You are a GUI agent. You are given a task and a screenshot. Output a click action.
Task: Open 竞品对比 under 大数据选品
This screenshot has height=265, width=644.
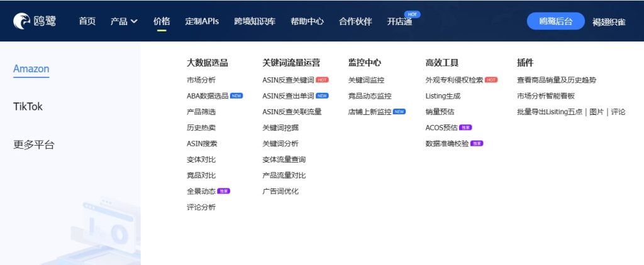pyautogui.click(x=201, y=175)
